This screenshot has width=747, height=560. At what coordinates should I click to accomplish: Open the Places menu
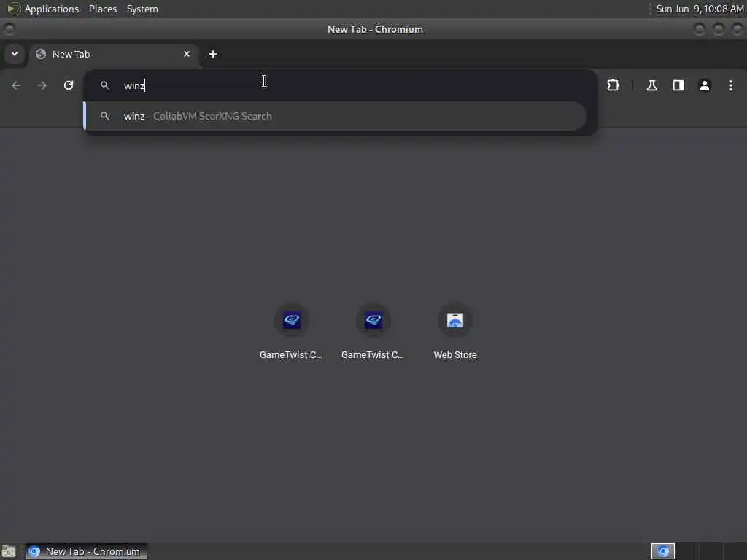(x=103, y=9)
